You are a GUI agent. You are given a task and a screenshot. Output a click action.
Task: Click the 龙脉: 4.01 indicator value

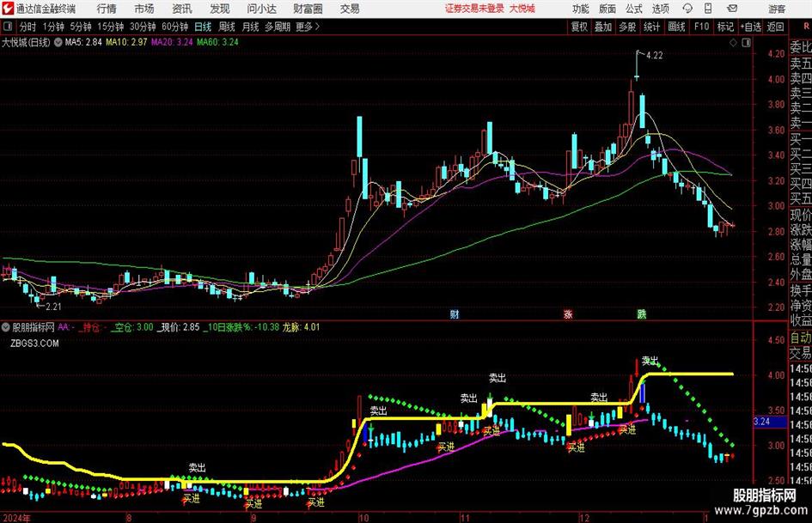tap(301, 327)
